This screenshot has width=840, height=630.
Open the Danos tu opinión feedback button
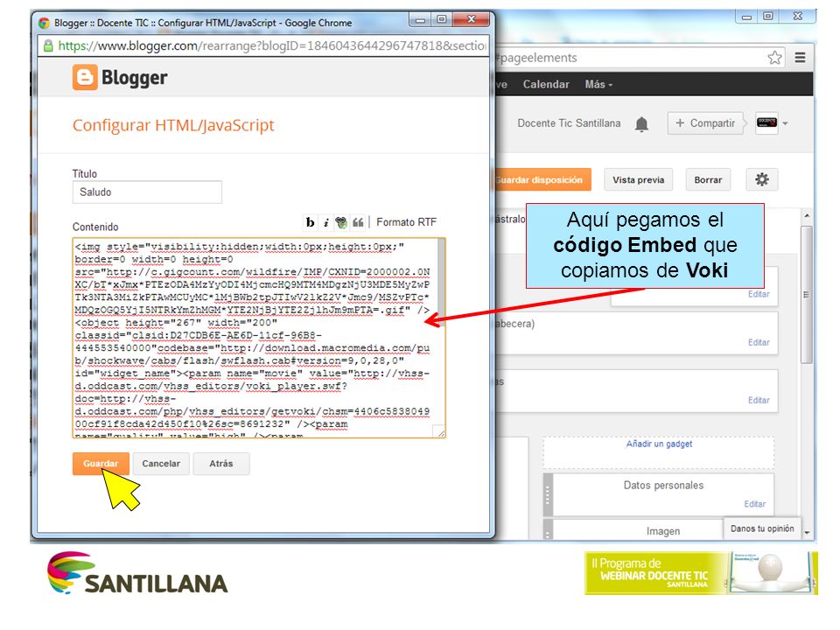[x=762, y=528]
